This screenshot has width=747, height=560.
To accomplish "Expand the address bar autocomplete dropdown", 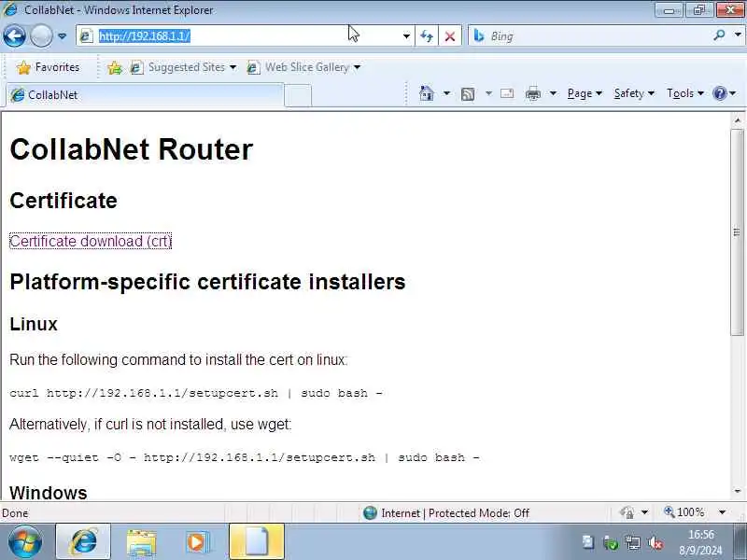I will point(406,36).
